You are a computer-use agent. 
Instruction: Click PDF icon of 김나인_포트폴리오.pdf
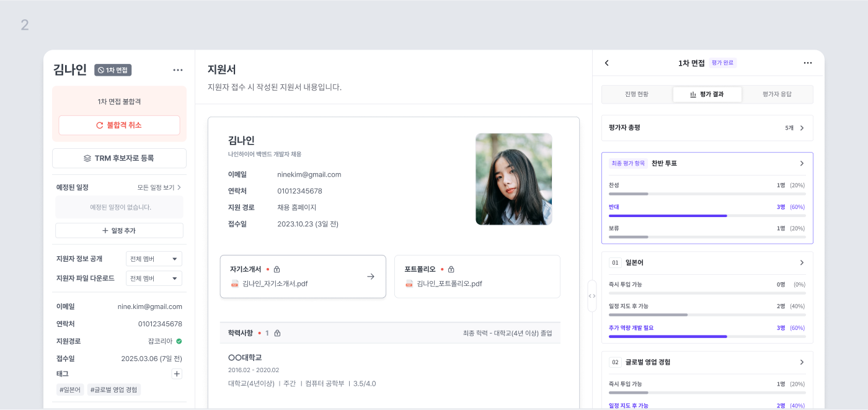coord(409,283)
